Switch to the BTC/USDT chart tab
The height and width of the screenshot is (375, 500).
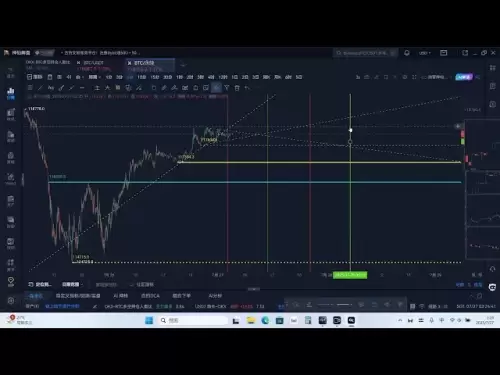tap(93, 63)
